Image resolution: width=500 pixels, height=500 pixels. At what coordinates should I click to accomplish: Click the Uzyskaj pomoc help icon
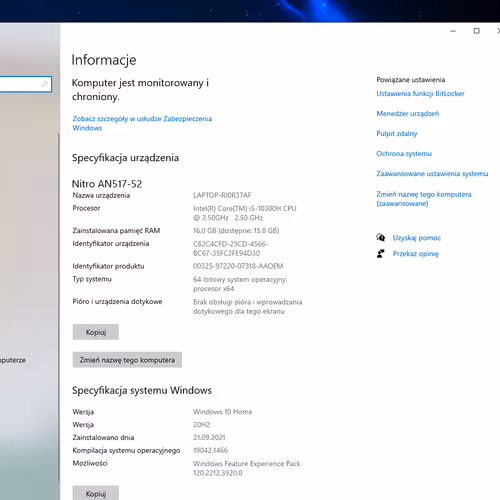click(381, 237)
